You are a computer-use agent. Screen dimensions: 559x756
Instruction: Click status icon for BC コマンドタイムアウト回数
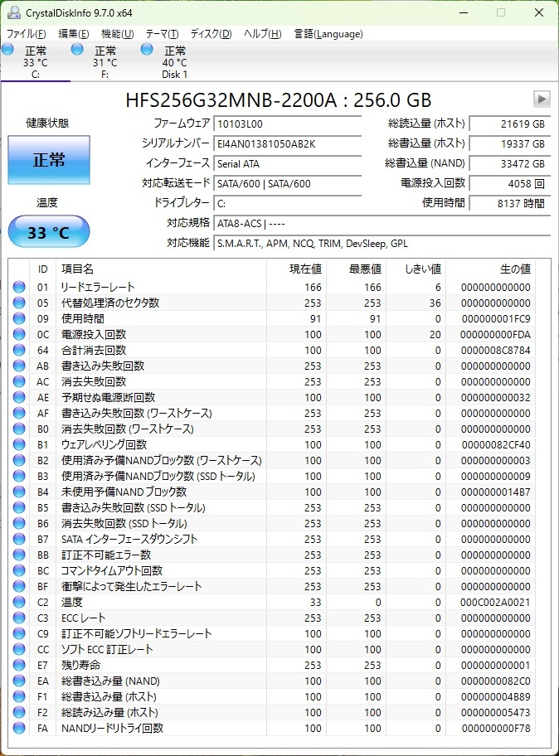point(19,570)
